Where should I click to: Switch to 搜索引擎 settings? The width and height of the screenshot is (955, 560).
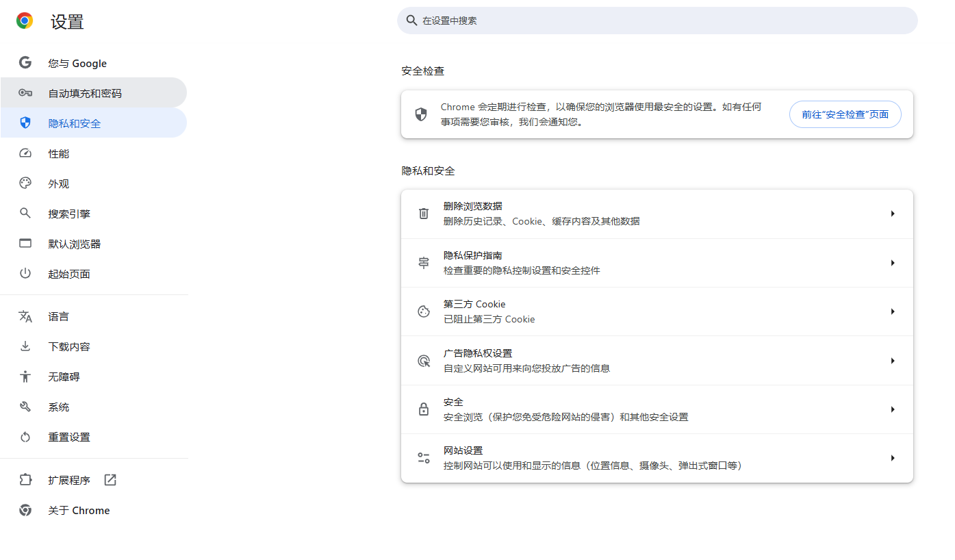pyautogui.click(x=93, y=214)
